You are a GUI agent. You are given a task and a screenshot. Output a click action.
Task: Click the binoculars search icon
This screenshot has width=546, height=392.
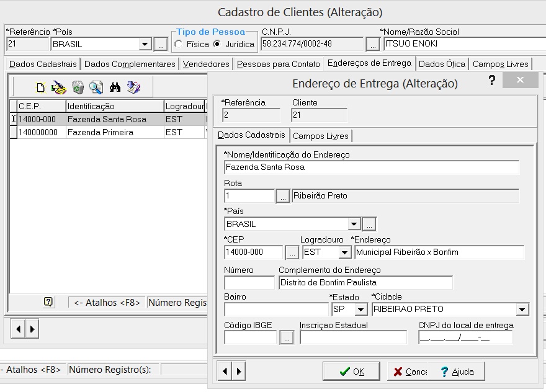pos(115,87)
